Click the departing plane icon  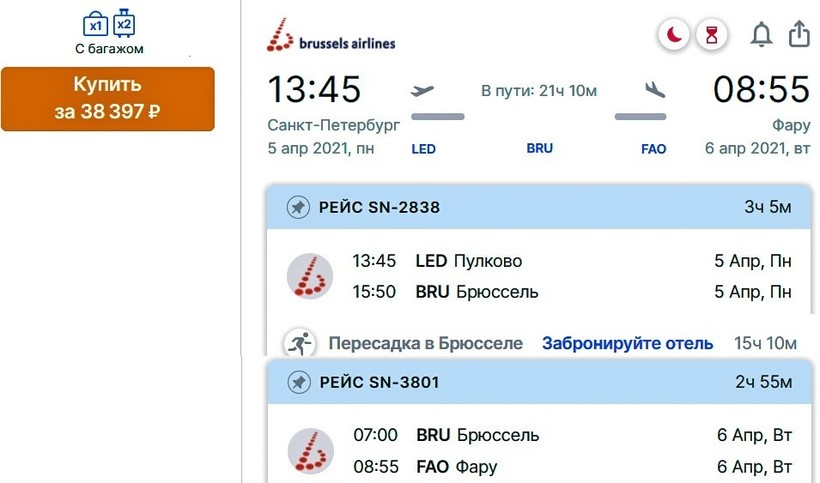pos(423,90)
